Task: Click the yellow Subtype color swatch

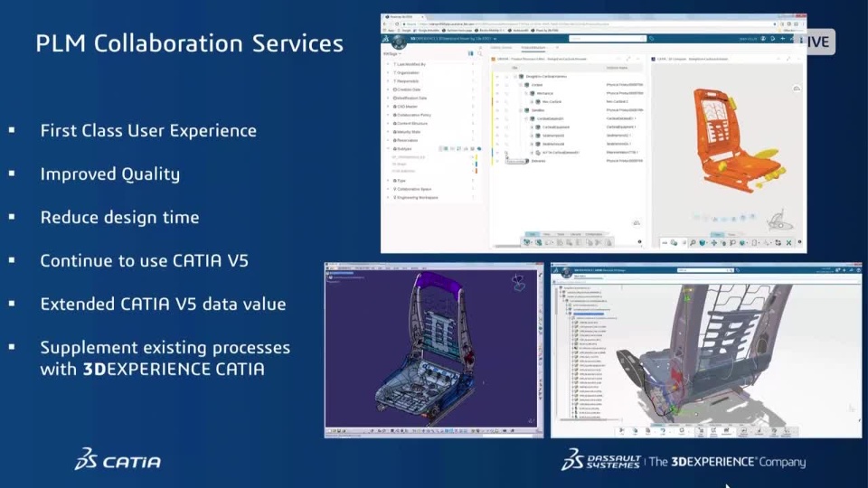Action: (x=476, y=157)
